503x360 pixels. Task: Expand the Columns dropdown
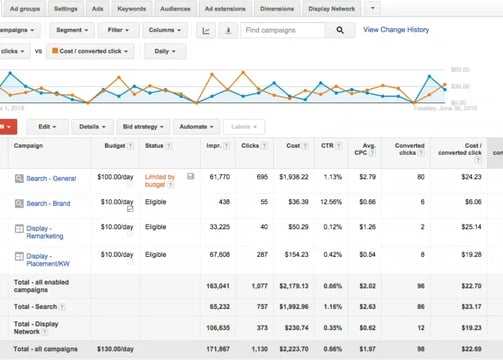click(x=165, y=30)
